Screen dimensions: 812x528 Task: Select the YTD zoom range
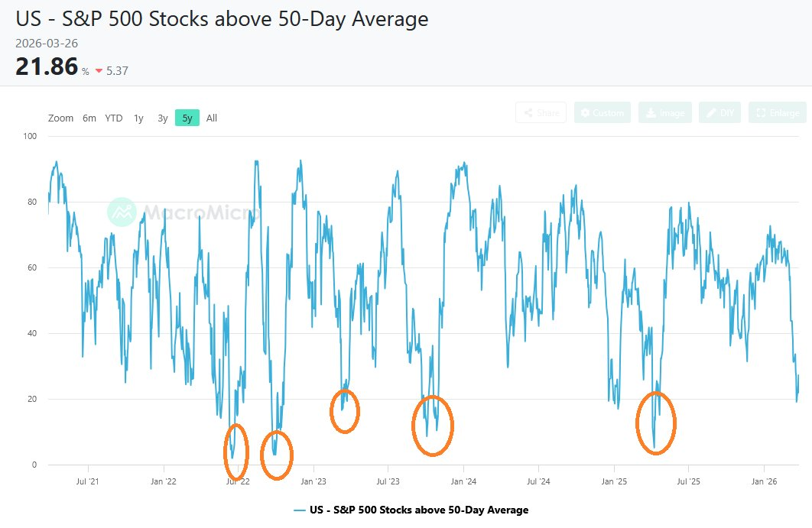[114, 118]
